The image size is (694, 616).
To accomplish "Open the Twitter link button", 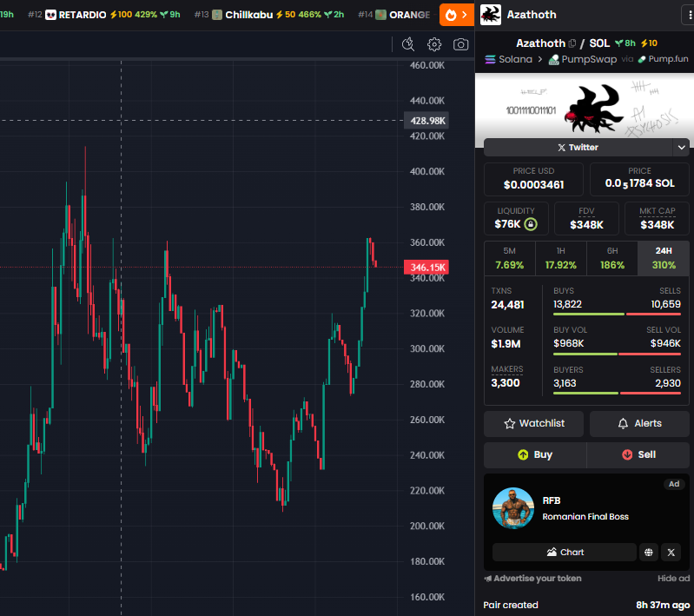I will (578, 148).
